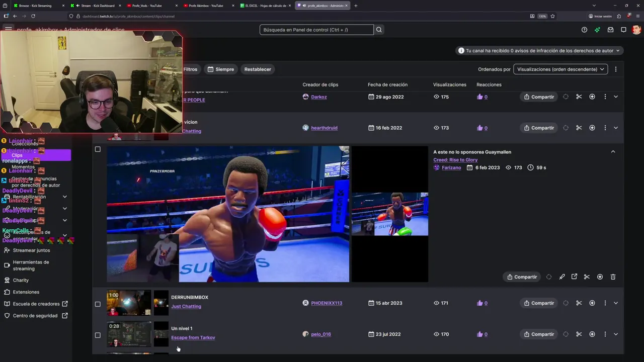Click the plus circle icon in pelo_016 row
Image resolution: width=644 pixels, height=362 pixels.
592,334
